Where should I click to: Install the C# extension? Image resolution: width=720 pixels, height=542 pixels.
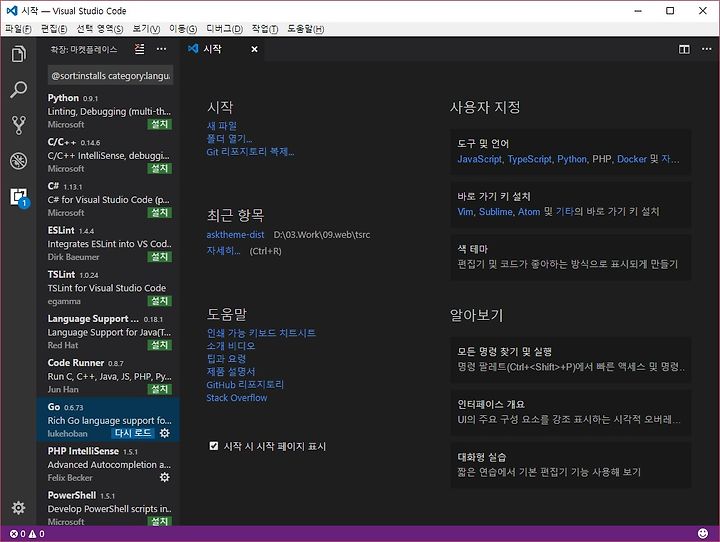click(x=159, y=213)
